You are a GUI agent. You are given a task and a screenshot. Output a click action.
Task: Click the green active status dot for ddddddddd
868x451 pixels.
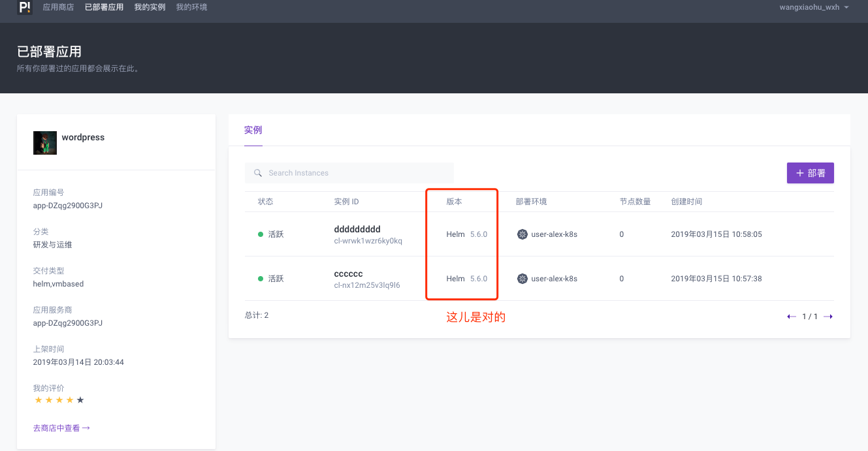[x=261, y=234]
